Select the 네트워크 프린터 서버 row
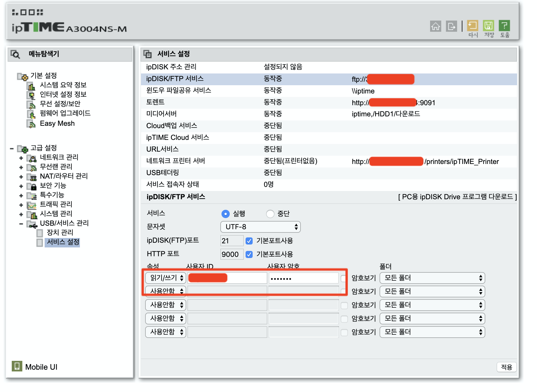 [x=329, y=161]
